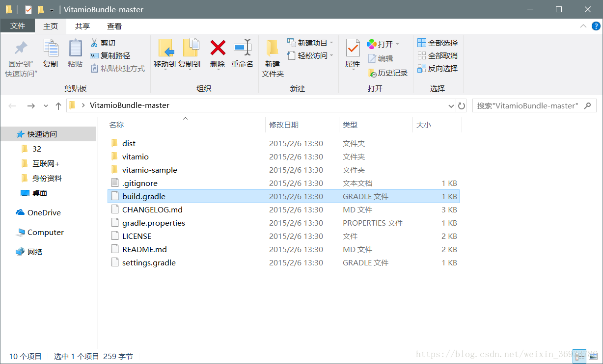Switch to details view icon
The height and width of the screenshot is (364, 603).
pos(580,356)
